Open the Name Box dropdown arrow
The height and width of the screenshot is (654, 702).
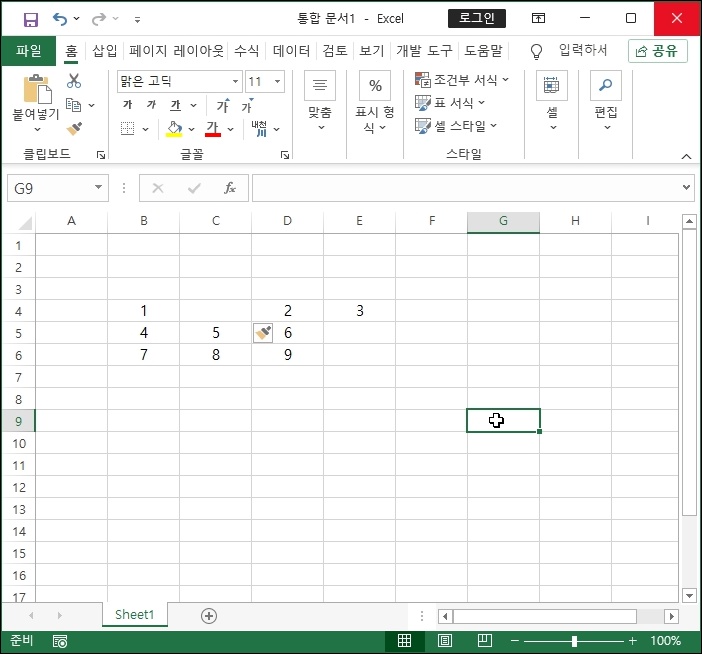click(98, 188)
